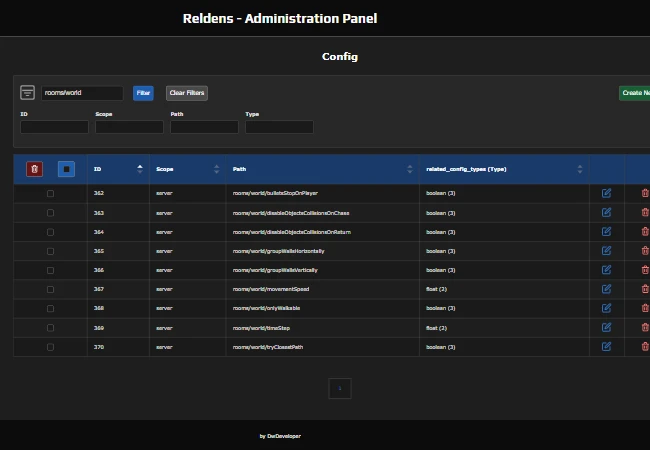The height and width of the screenshot is (450, 650).
Task: Click path rooms/world/bulletsStopOnPlayer
Action: click(x=275, y=193)
